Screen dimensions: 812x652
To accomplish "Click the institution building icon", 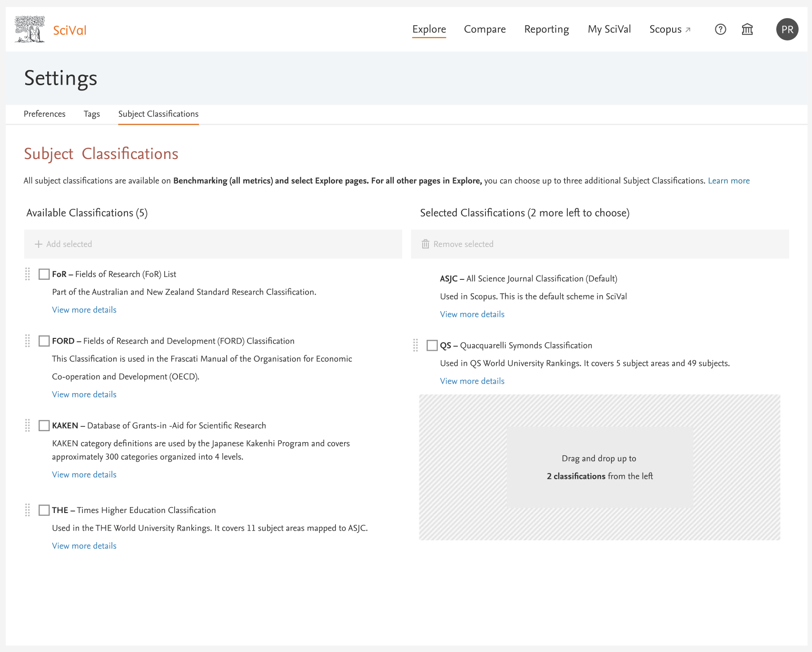I will point(747,30).
